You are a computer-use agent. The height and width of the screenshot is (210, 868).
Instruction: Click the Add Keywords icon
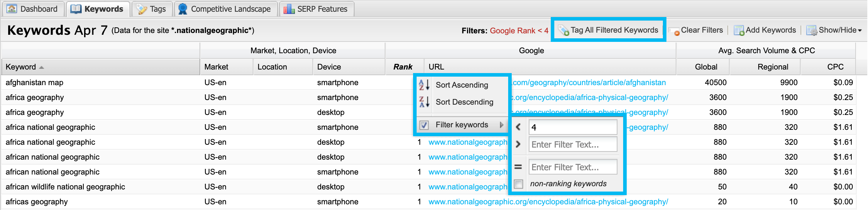click(739, 31)
